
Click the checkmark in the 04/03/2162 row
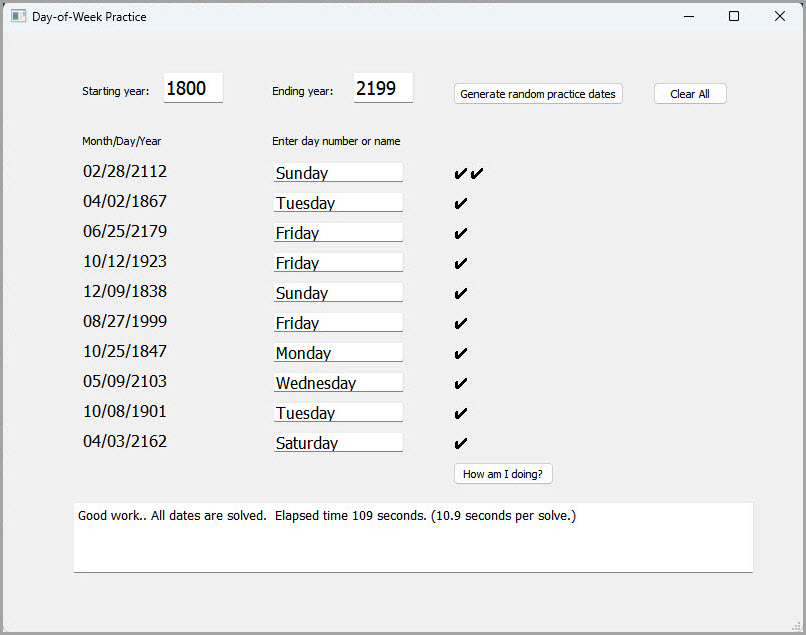(461, 443)
